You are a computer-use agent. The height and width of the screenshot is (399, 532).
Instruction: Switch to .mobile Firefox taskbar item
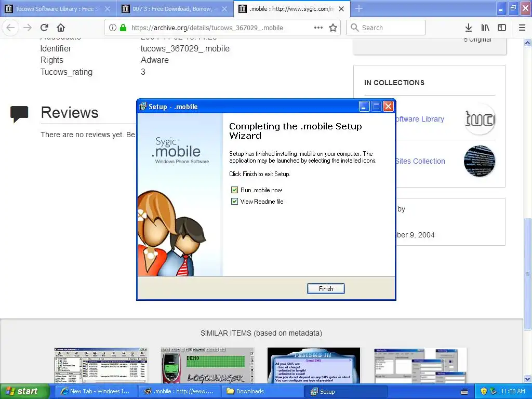[179, 392]
